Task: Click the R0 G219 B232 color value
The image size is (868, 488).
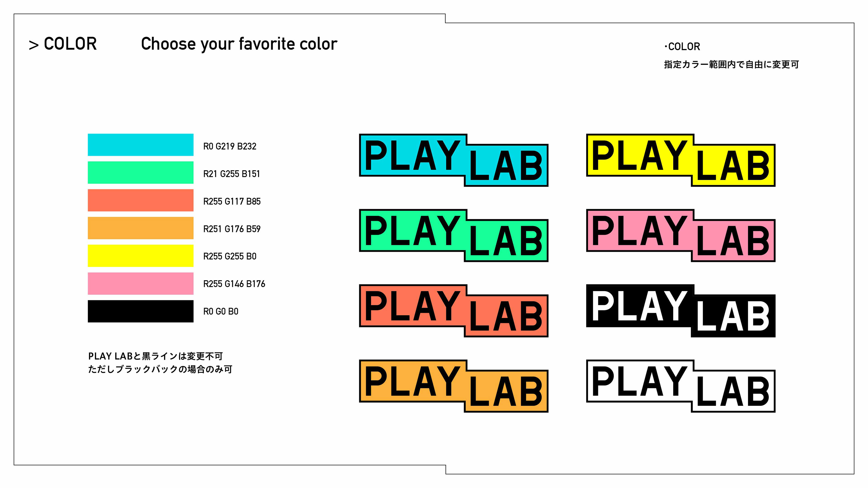Action: [229, 146]
